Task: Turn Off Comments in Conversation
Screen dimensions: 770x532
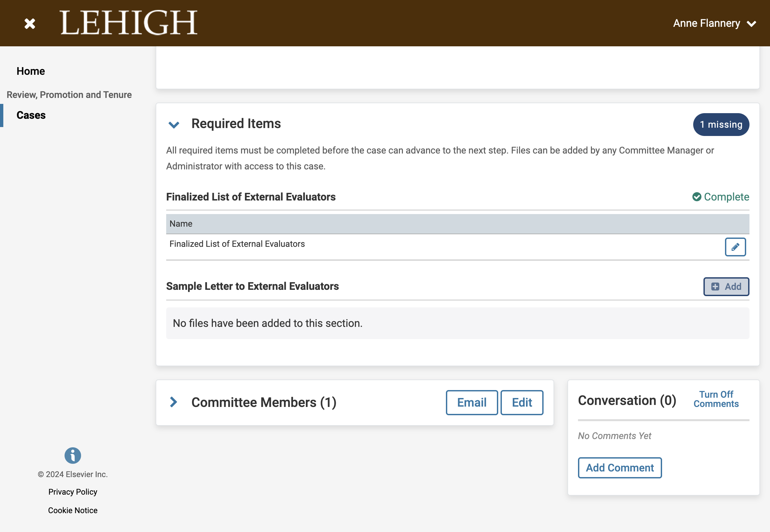Action: pos(716,399)
